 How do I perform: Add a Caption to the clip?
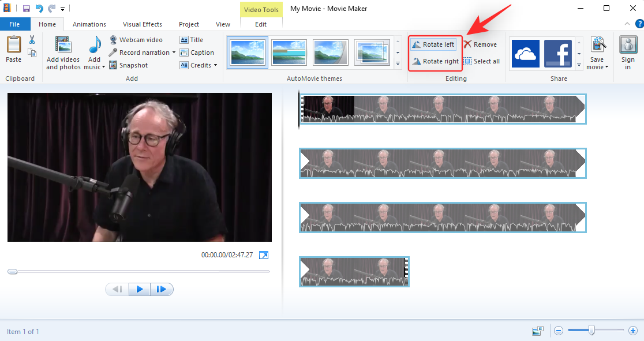197,53
